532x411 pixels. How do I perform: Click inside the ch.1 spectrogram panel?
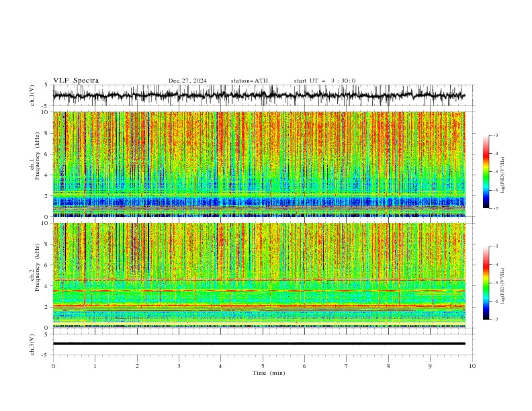click(259, 164)
